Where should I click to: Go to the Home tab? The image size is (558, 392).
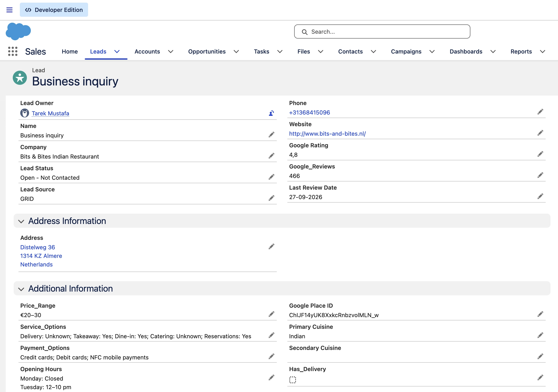pos(70,52)
